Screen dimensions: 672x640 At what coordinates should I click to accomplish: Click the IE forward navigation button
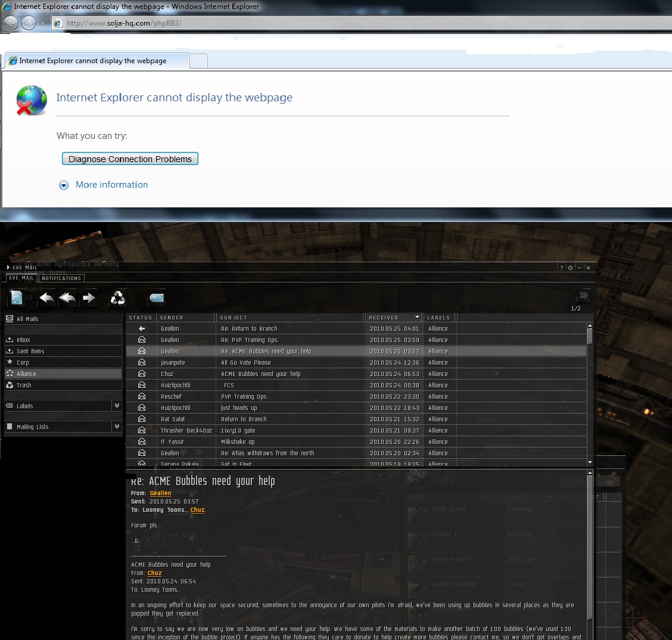[x=29, y=23]
